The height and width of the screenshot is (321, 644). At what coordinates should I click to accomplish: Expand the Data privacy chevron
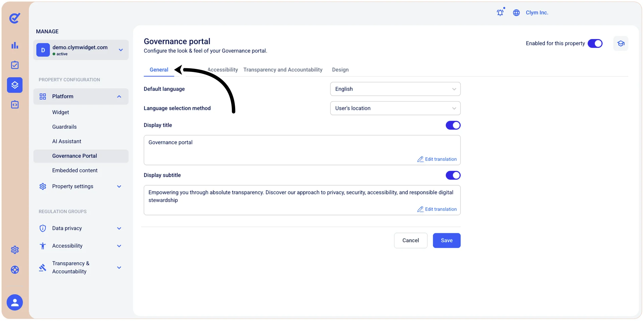click(x=119, y=228)
